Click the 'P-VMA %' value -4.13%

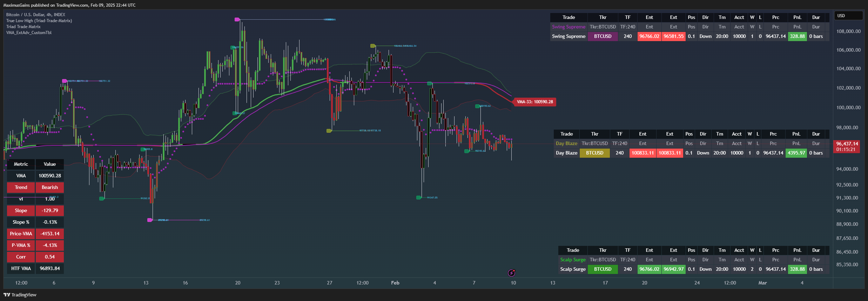coord(50,246)
